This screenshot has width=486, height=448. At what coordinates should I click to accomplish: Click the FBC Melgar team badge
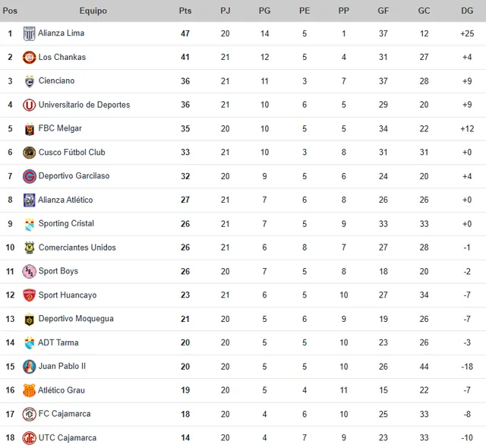[30, 129]
